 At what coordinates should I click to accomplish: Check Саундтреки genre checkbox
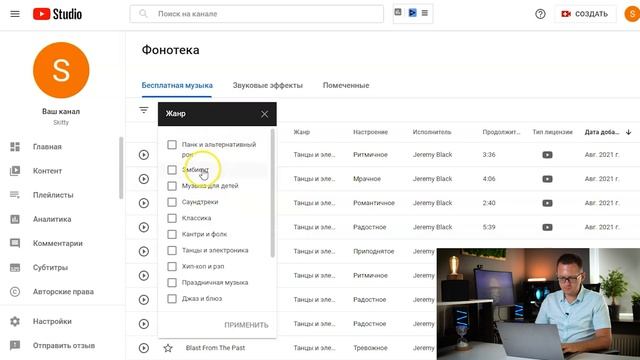(x=172, y=202)
